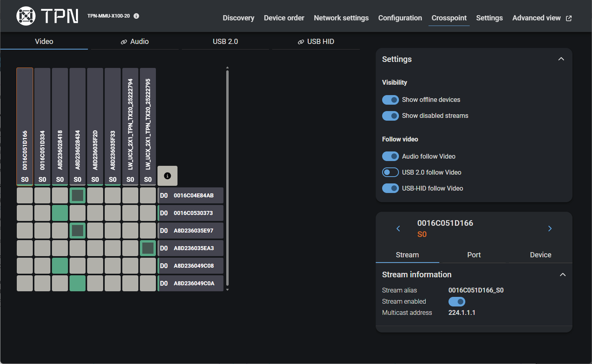Open Advanced view external link icon
This screenshot has height=364, width=592.
[x=569, y=18]
